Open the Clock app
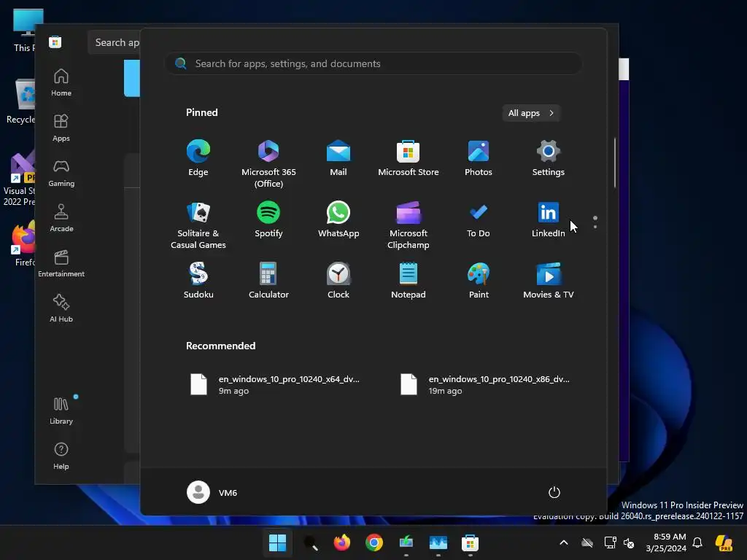Viewport: 747px width, 560px height. coord(338,281)
